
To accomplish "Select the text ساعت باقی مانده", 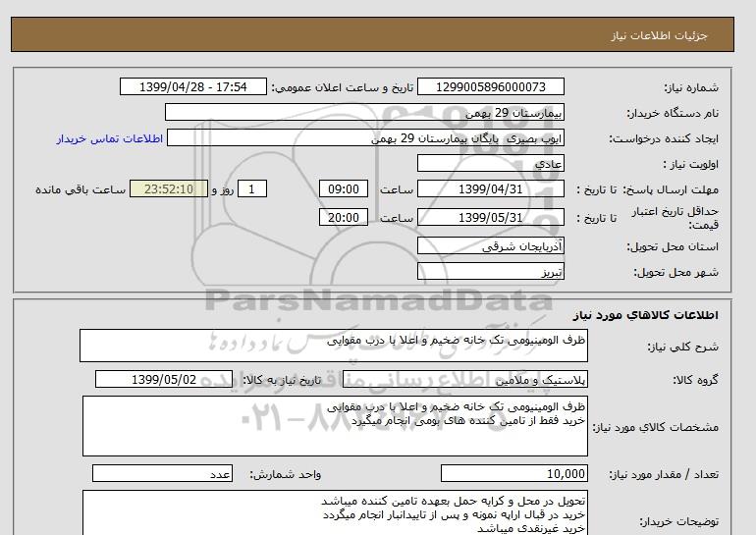I will (x=81, y=189).
